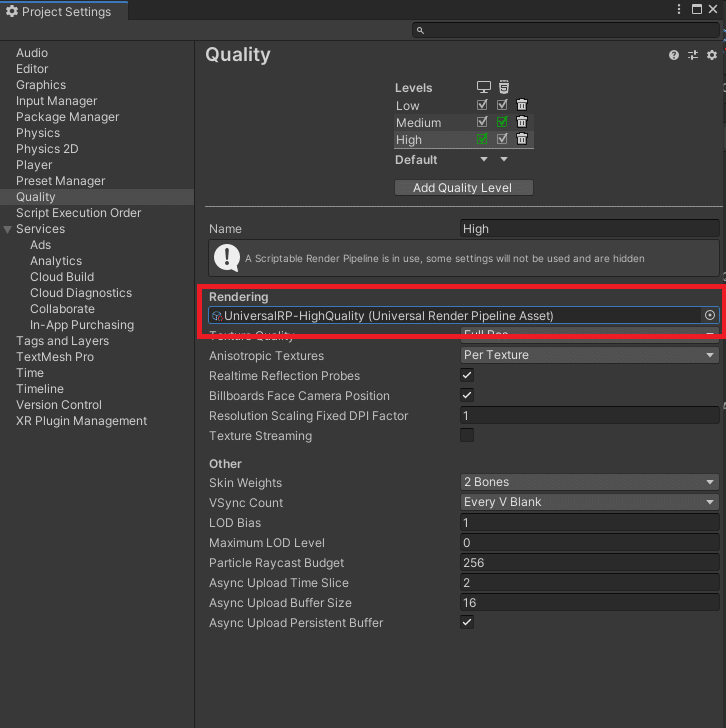Open the render pipeline asset object picker
The height and width of the screenshot is (728, 726).
click(710, 315)
